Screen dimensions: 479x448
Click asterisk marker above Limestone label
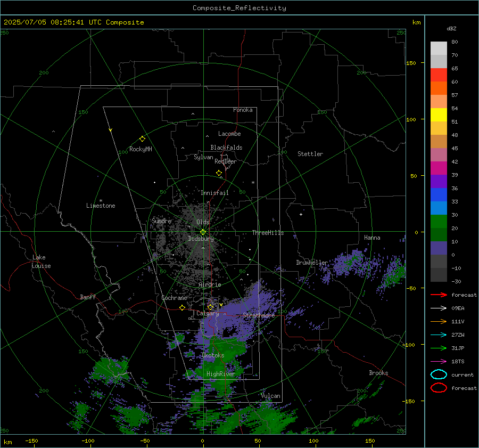(101, 201)
